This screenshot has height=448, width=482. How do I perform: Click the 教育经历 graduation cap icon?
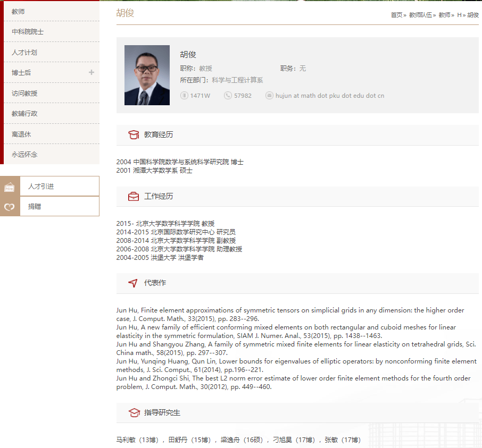click(134, 134)
